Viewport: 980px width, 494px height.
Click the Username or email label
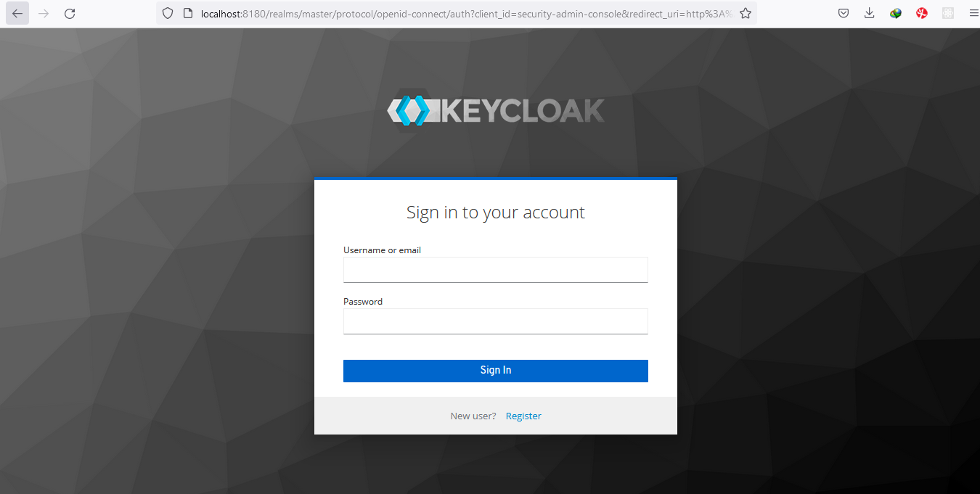(x=382, y=250)
